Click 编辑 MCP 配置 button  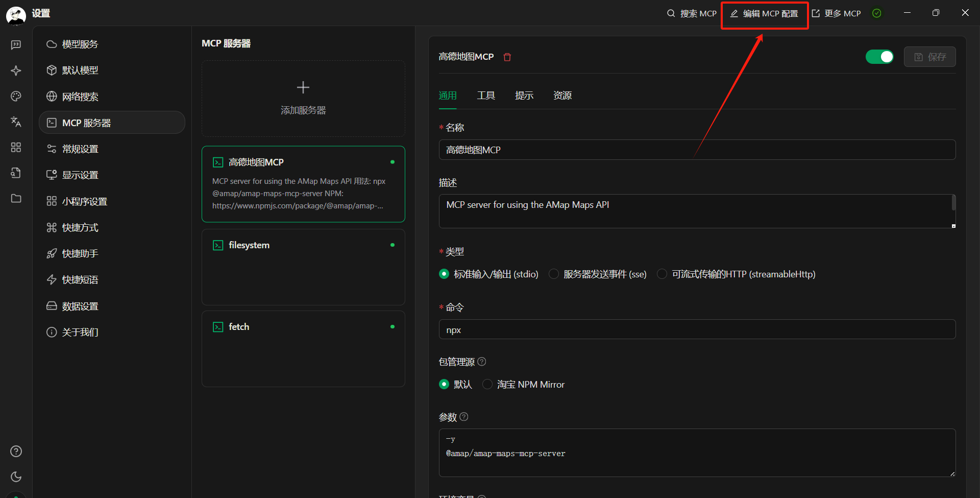(x=764, y=14)
